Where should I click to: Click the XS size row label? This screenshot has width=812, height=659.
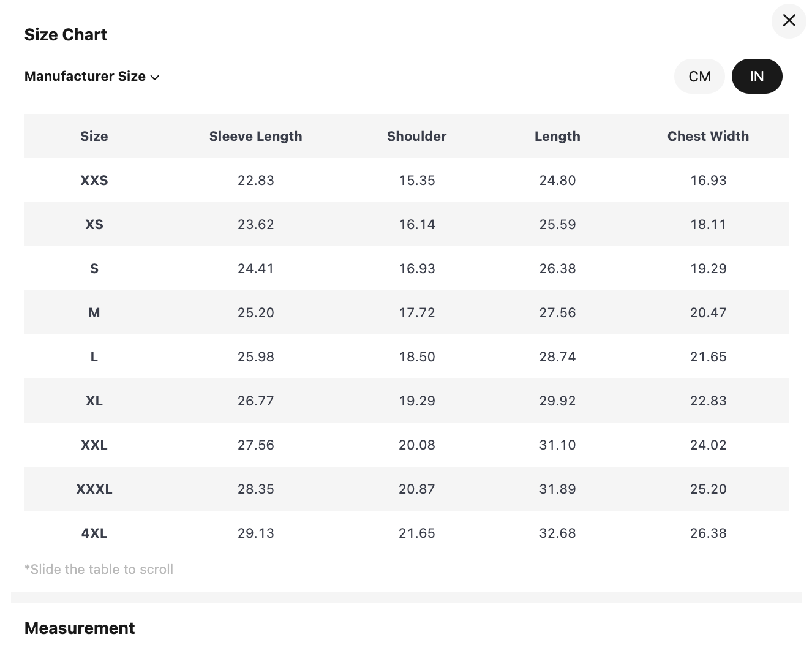pos(94,224)
